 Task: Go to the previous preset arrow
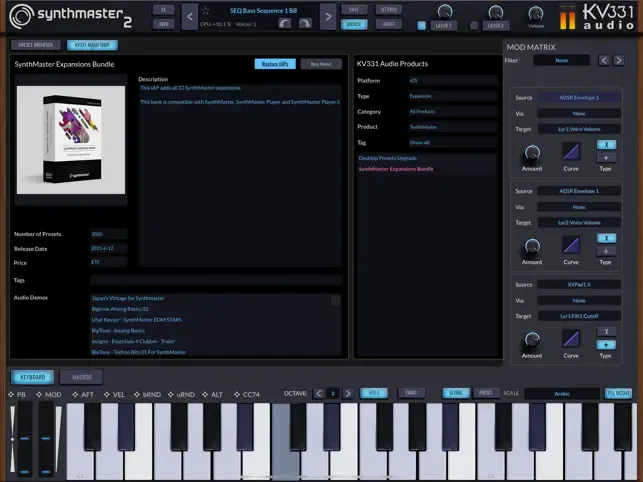pos(189,17)
